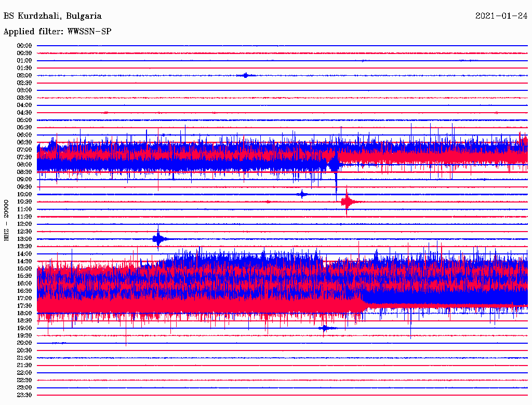The width and height of the screenshot is (532, 405).
Task: Click the '04:00' time label
Action: [x=24, y=105]
